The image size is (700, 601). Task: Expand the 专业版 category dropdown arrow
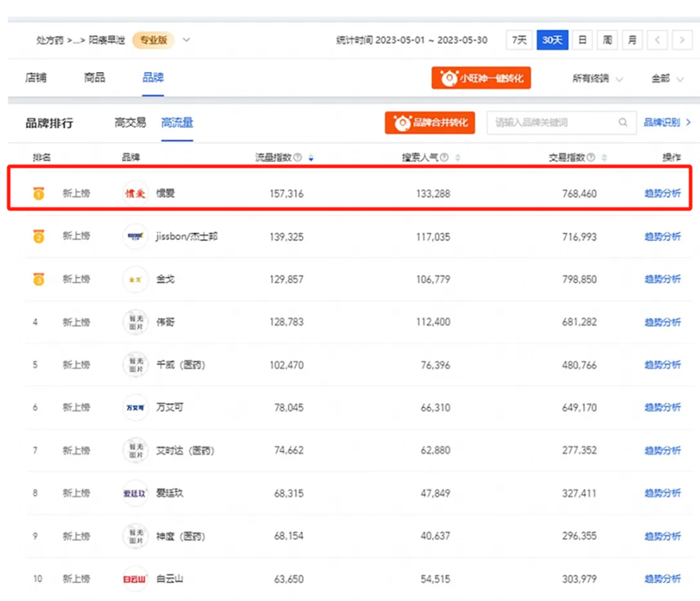point(187,39)
